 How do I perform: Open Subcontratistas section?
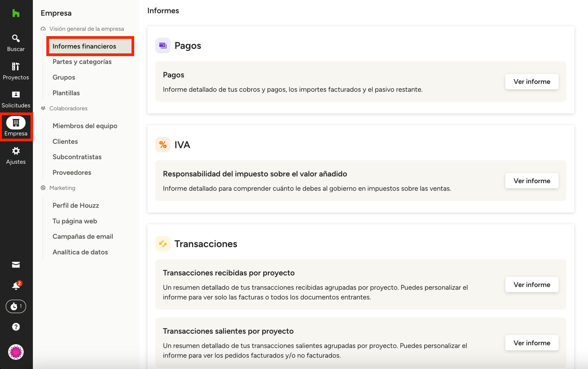(x=77, y=157)
